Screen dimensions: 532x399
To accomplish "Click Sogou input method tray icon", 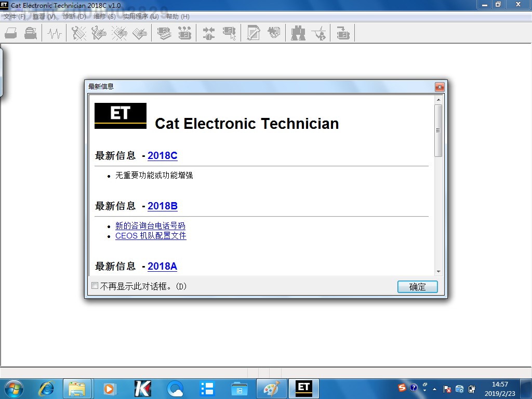I will pyautogui.click(x=402, y=388).
